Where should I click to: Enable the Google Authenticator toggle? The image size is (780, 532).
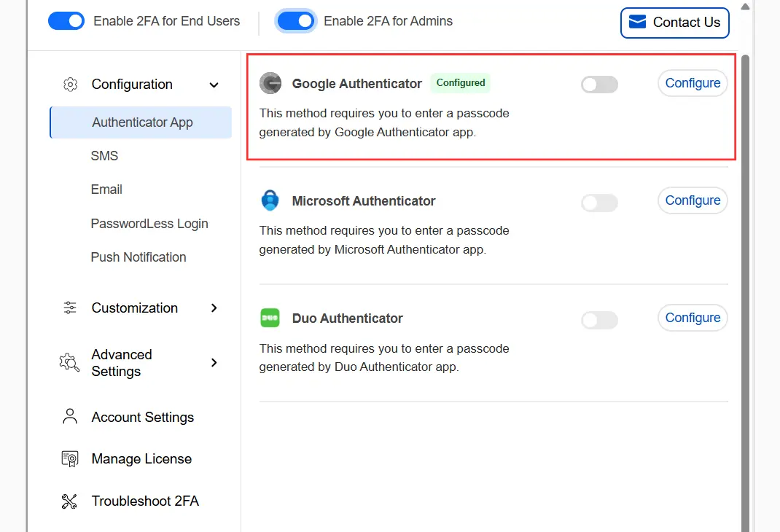pyautogui.click(x=599, y=85)
